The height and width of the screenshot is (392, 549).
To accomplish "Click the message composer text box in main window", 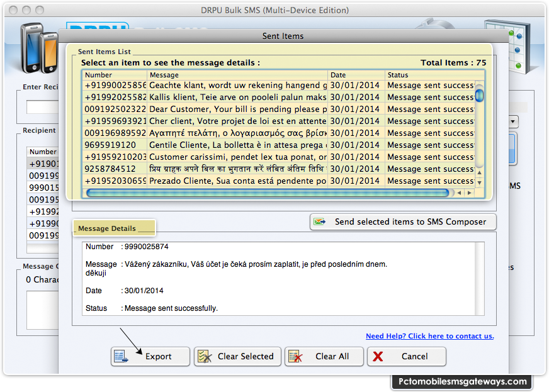I will coord(42,310).
